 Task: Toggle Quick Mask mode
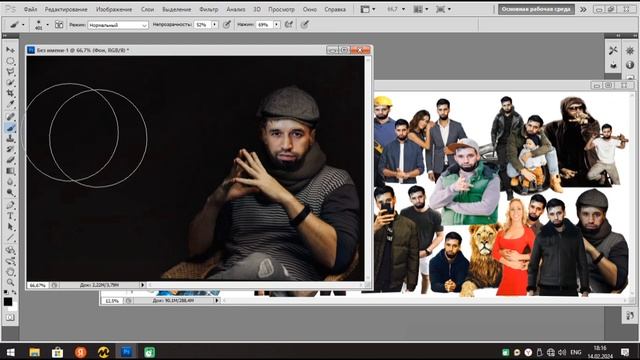tap(10, 317)
